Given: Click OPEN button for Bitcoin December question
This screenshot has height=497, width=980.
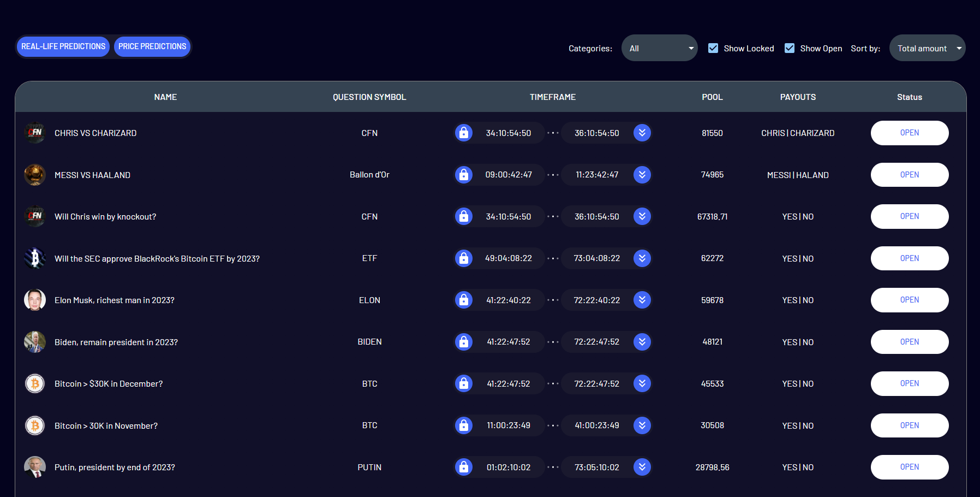Looking at the screenshot, I should pos(910,383).
